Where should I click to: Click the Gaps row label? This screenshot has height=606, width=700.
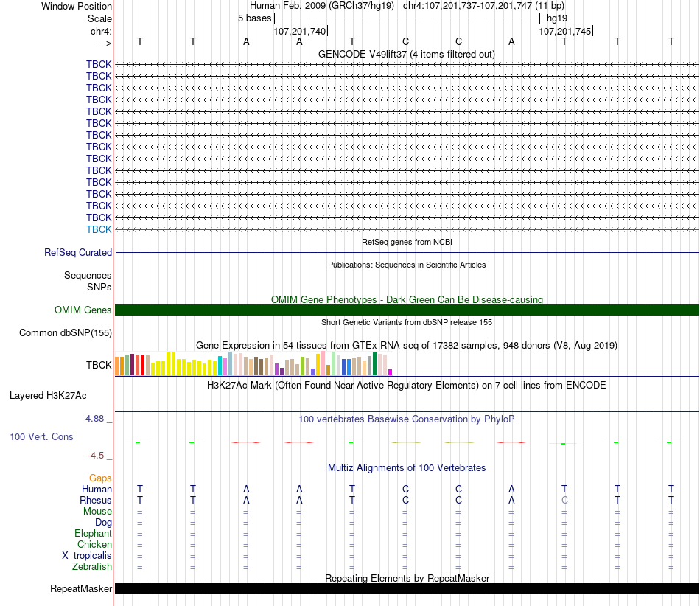(x=100, y=478)
